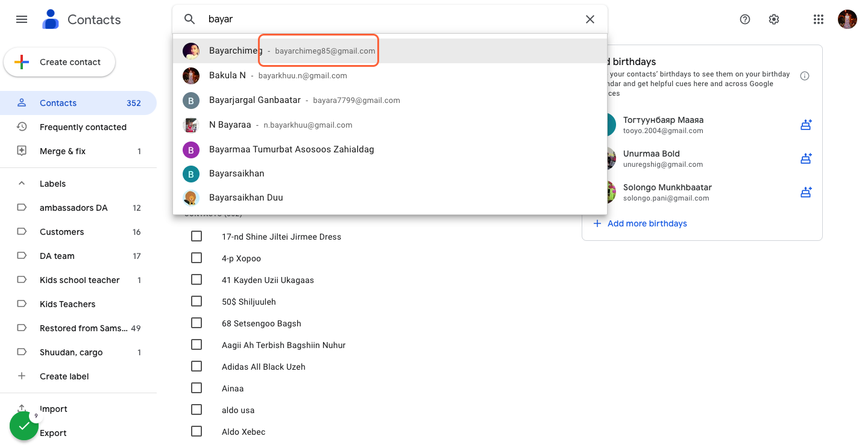This screenshot has width=868, height=445.
Task: Click the Create contact button
Action: pyautogui.click(x=59, y=62)
